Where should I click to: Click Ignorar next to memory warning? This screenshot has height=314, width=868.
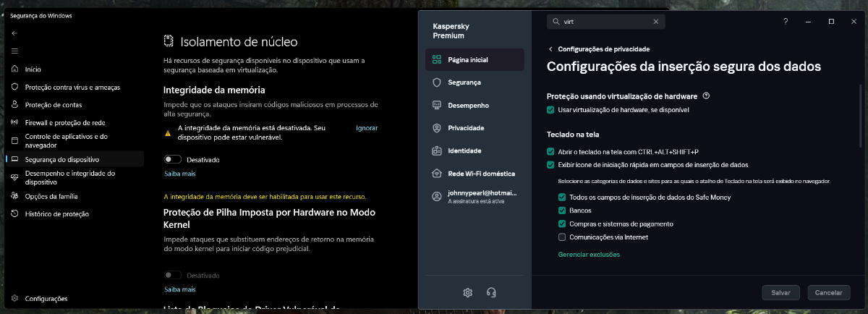[x=367, y=128]
